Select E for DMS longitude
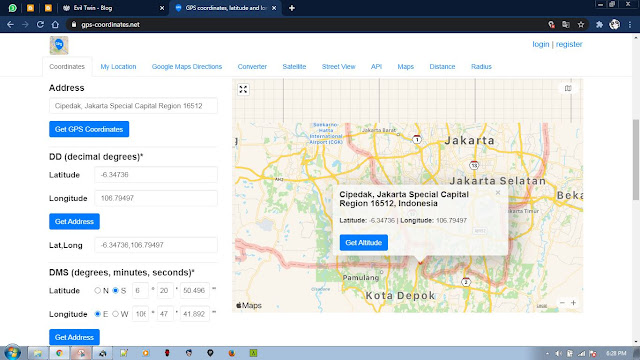640x360 pixels. (x=98, y=314)
